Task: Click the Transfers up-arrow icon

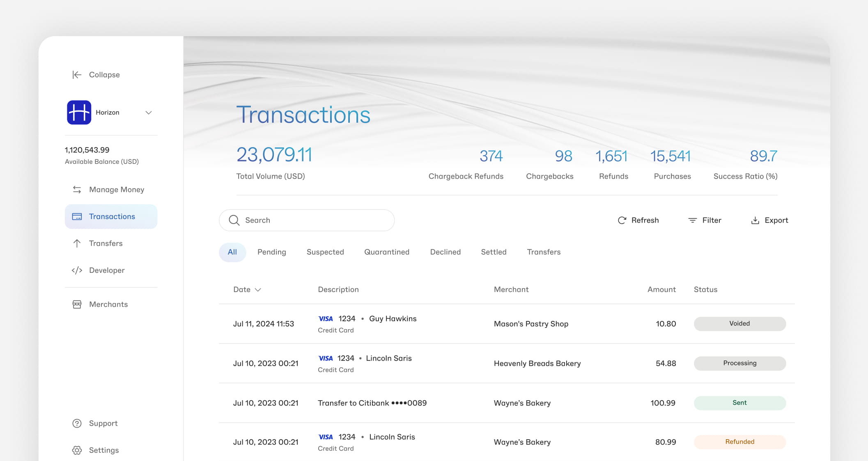Action: pyautogui.click(x=77, y=243)
